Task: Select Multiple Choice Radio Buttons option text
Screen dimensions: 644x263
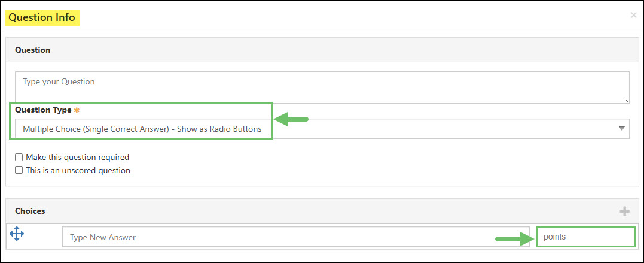Action: 142,129
